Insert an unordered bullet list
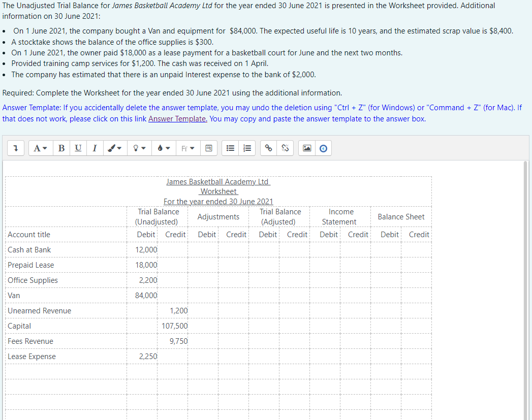This screenshot has width=532, height=420. click(x=230, y=148)
